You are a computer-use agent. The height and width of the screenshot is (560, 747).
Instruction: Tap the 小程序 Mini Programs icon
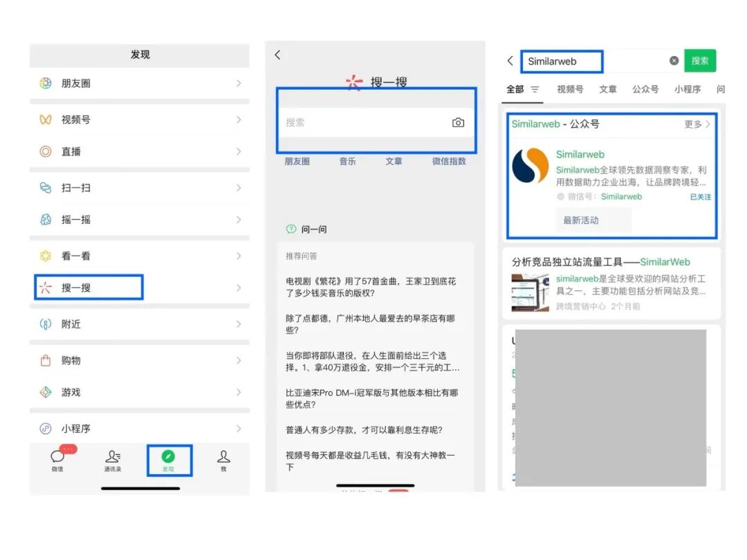tap(45, 429)
